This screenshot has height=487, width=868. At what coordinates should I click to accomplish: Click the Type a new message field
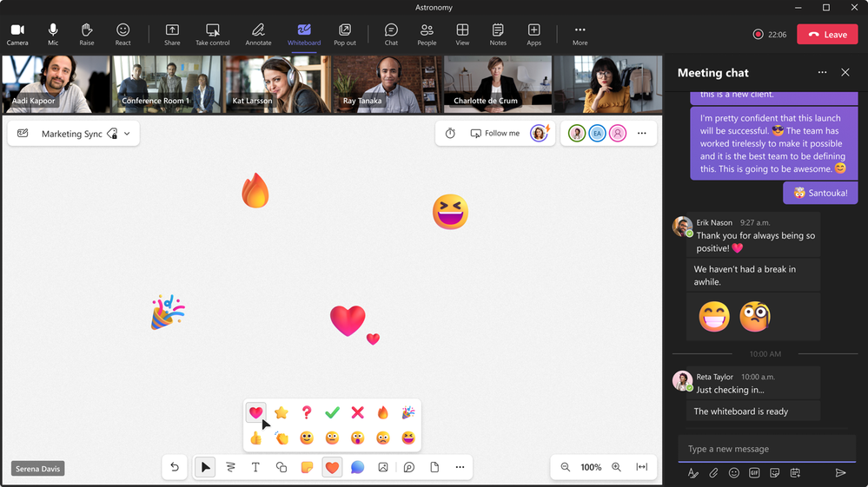[x=767, y=449]
